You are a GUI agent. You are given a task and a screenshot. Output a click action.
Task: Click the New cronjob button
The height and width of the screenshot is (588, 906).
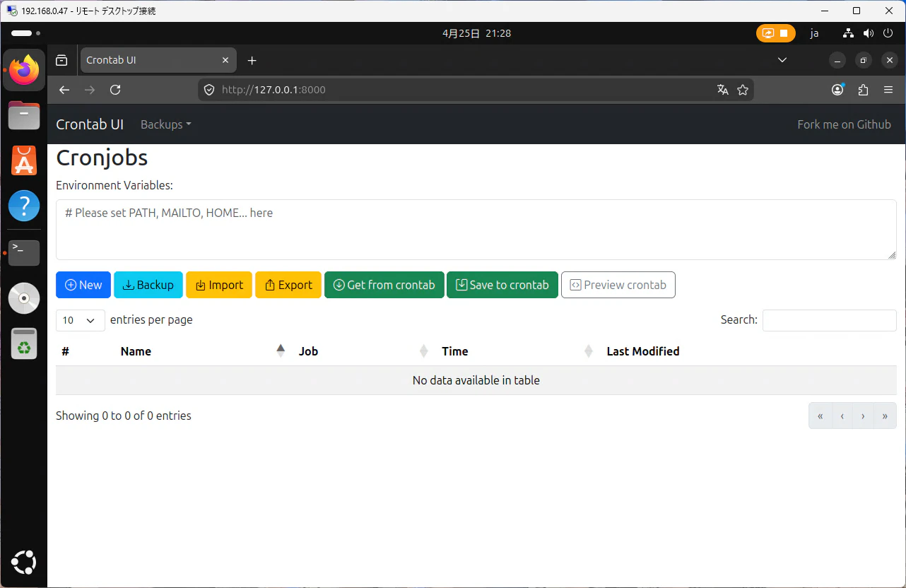[x=83, y=285]
